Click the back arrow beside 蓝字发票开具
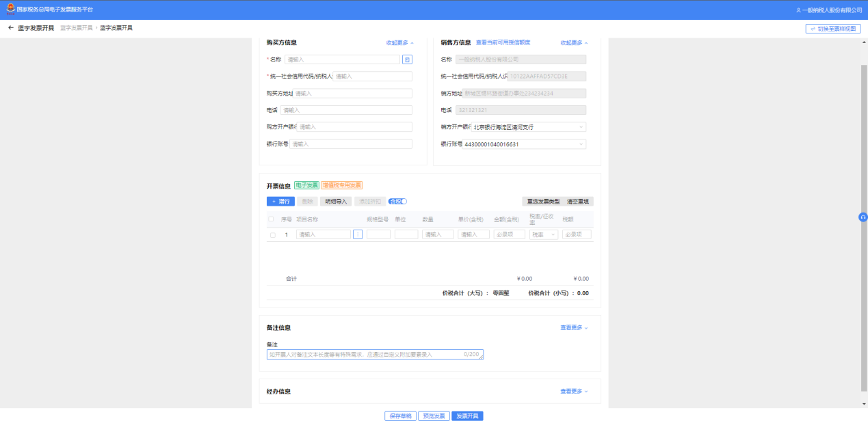868x423 pixels. 11,28
